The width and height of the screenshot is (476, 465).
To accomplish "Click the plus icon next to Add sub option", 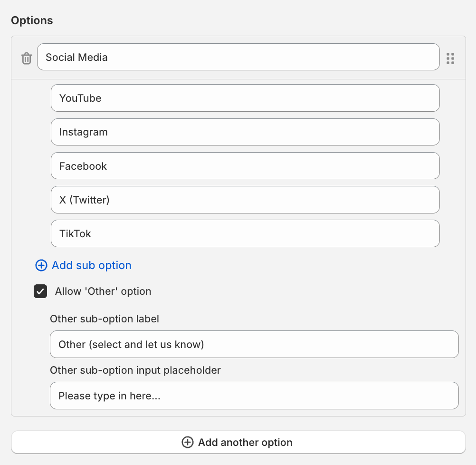I will pos(41,265).
